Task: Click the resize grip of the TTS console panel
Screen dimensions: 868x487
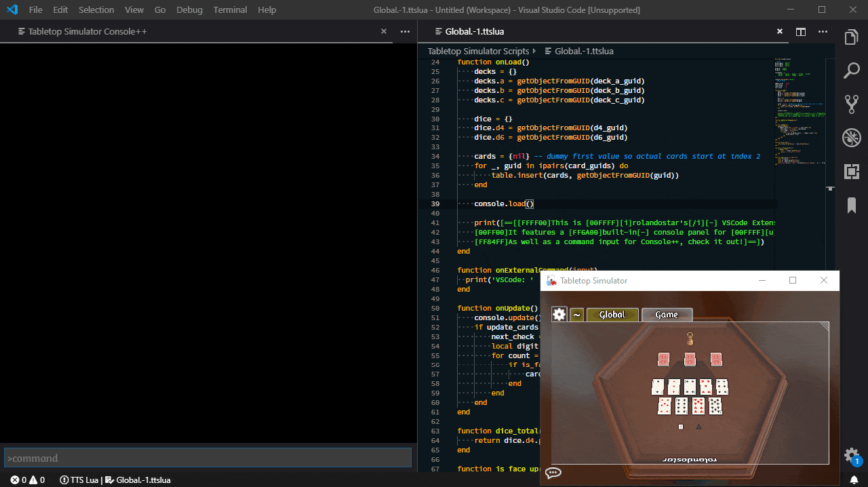Action: tap(824, 327)
